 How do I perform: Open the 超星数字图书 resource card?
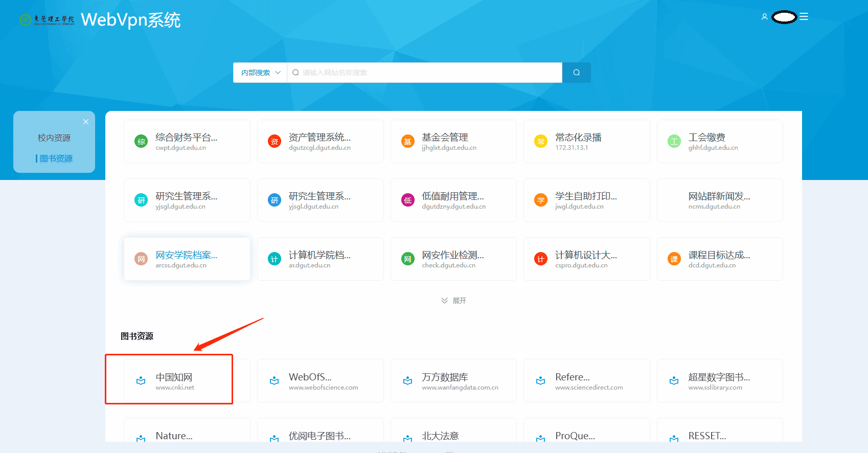(720, 381)
